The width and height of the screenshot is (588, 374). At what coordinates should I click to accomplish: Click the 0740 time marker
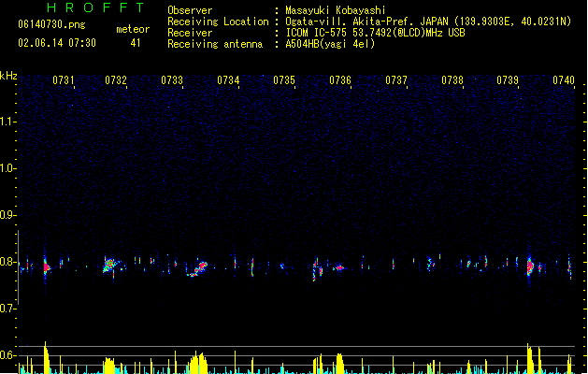coord(564,80)
